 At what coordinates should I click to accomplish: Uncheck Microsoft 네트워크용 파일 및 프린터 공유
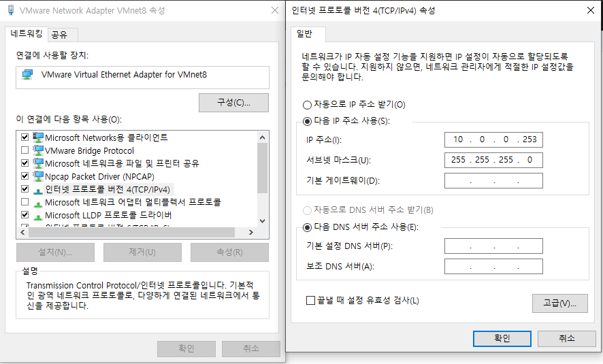25,163
